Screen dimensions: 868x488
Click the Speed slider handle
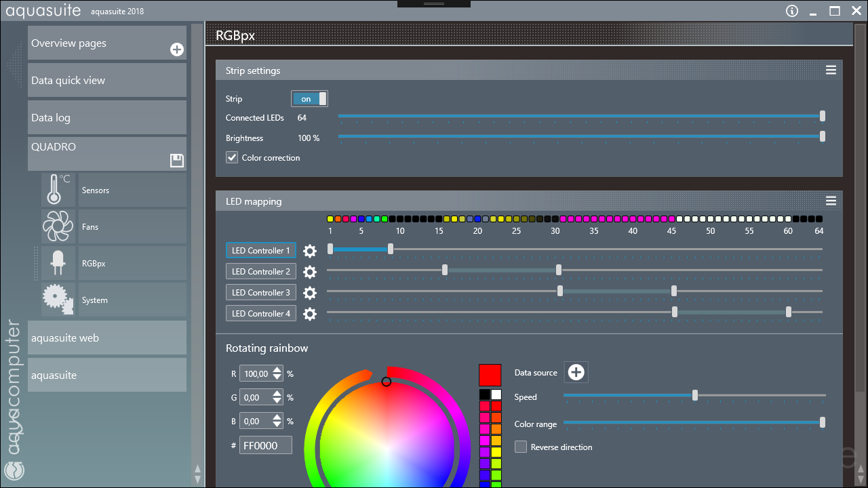(695, 396)
